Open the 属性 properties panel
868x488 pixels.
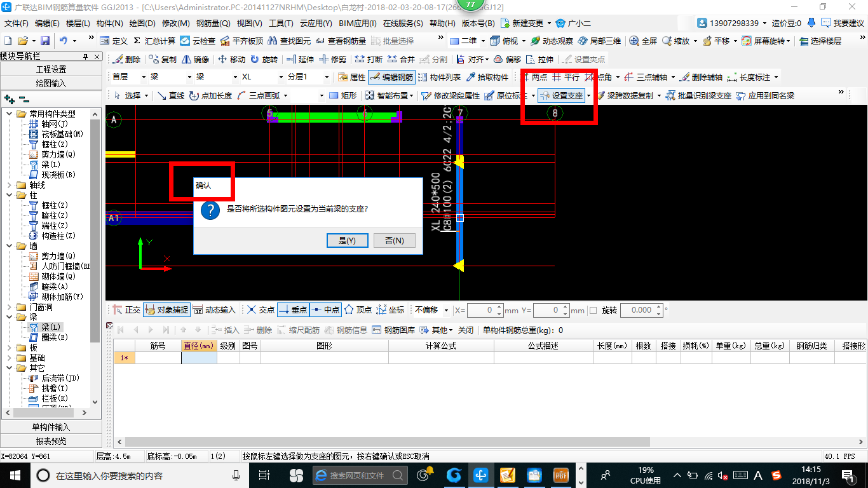[351, 78]
